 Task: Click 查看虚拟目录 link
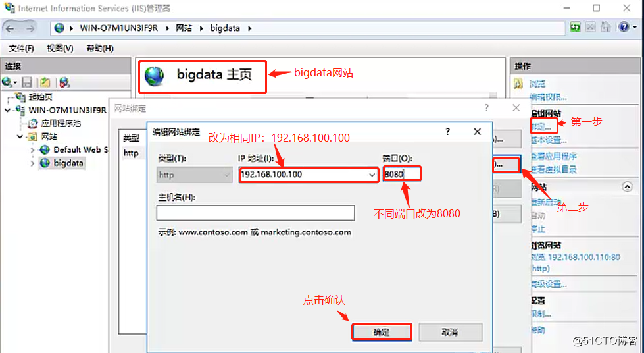click(554, 169)
